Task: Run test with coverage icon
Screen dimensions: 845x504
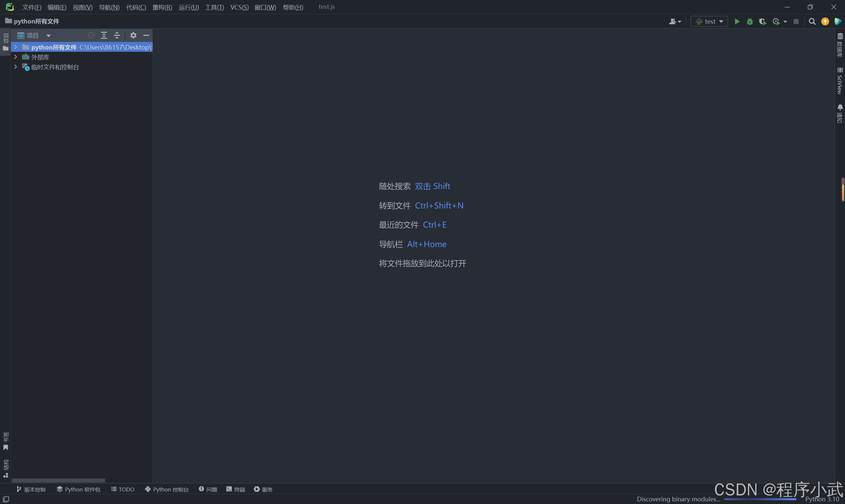Action: point(762,21)
